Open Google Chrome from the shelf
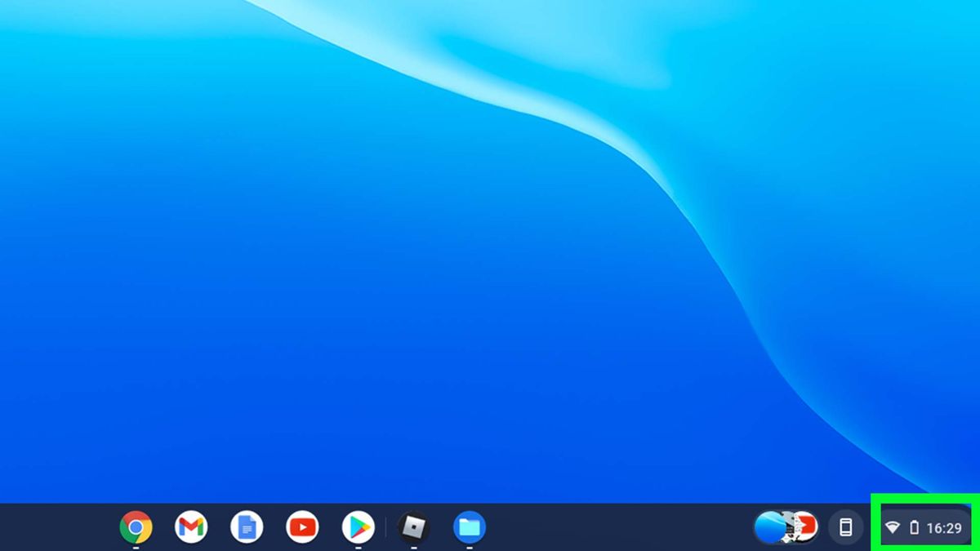This screenshot has height=551, width=980. (135, 527)
